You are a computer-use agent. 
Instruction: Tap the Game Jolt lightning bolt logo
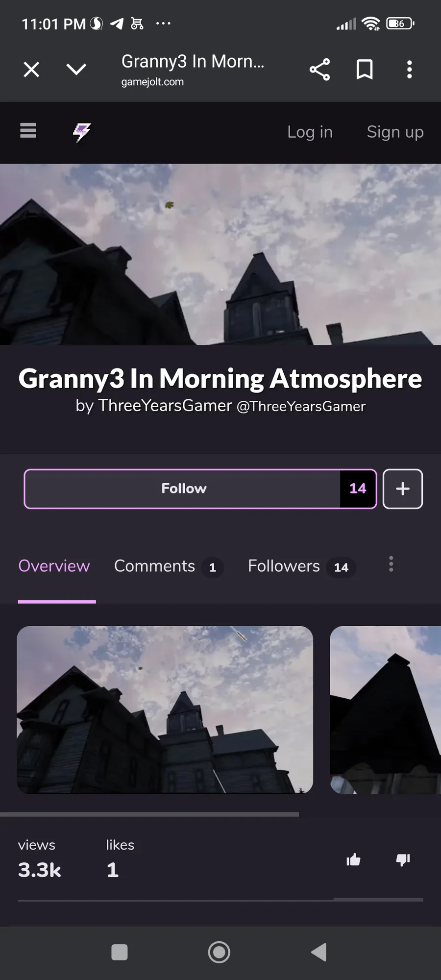82,132
